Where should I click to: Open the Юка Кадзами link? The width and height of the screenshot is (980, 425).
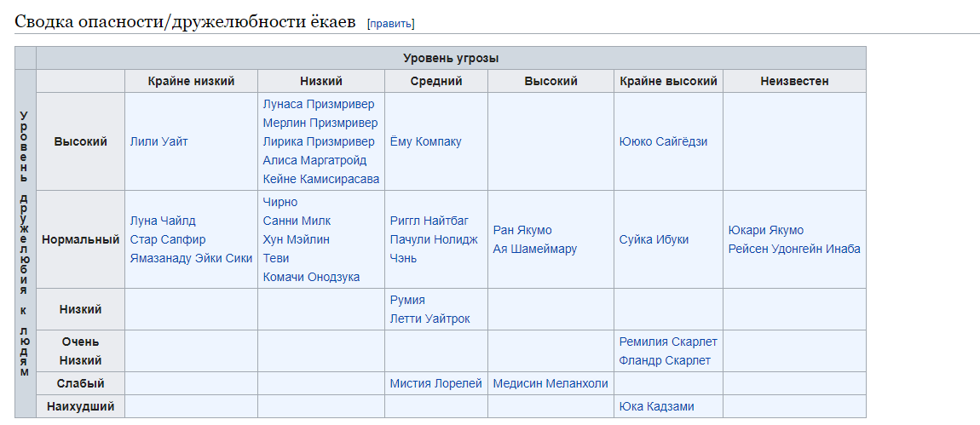pos(656,406)
